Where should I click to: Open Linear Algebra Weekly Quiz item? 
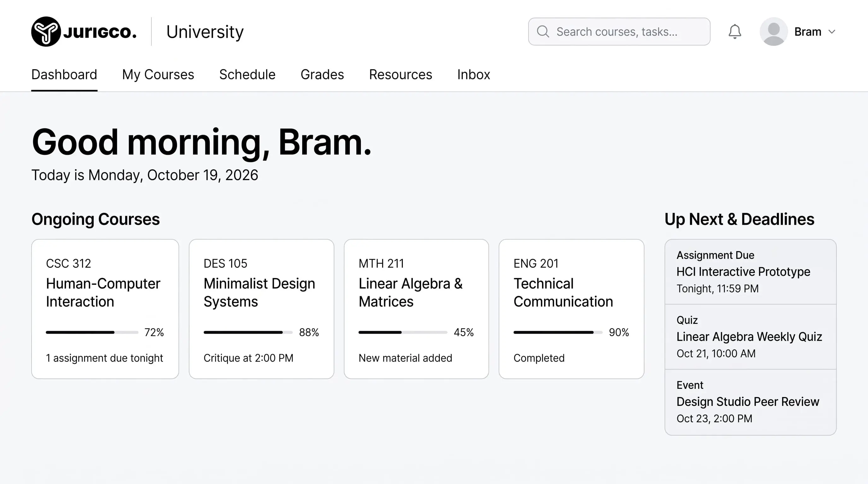[750, 337]
